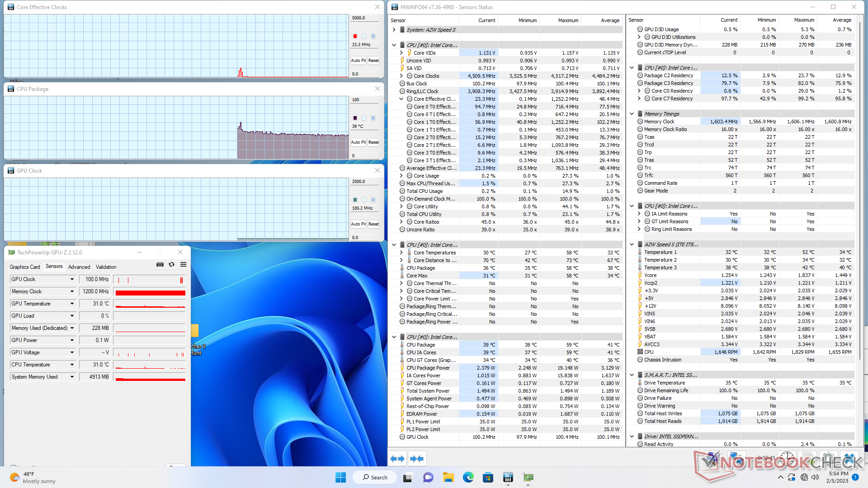Click Reset in GPU Clock graph
Screen dimensions: 868x488
(x=373, y=224)
